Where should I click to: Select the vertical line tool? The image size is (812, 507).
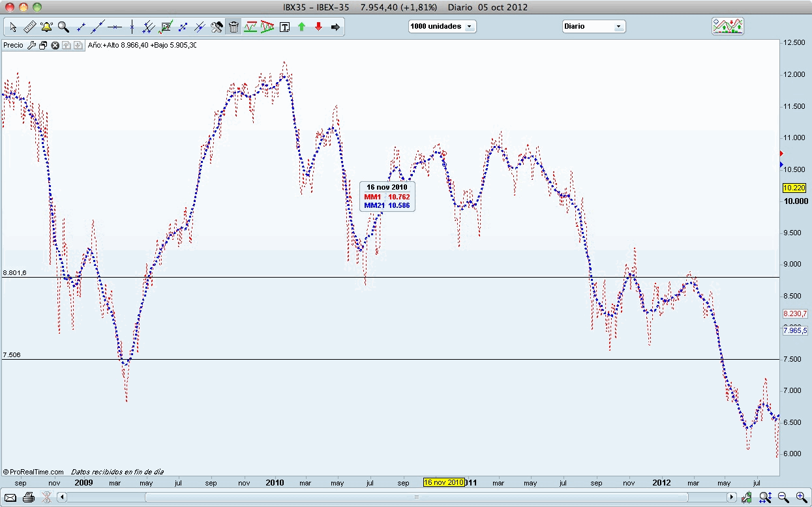(x=132, y=27)
